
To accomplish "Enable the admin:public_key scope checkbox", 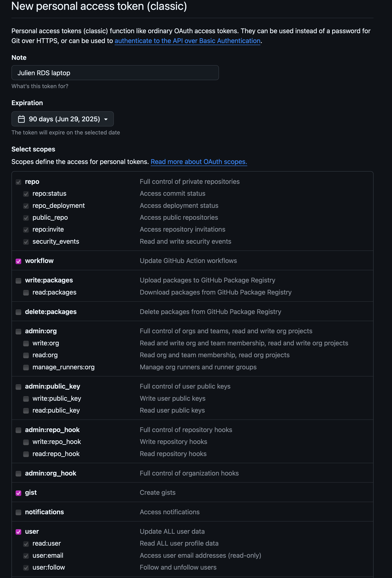I will tap(18, 387).
